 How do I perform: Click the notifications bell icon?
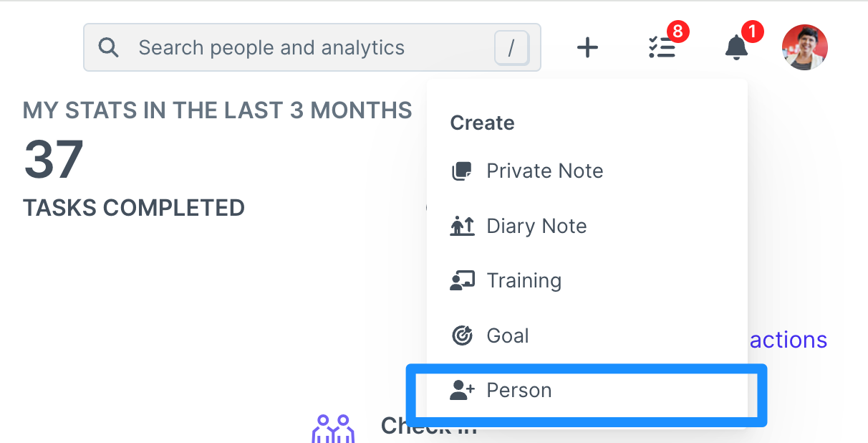click(736, 48)
